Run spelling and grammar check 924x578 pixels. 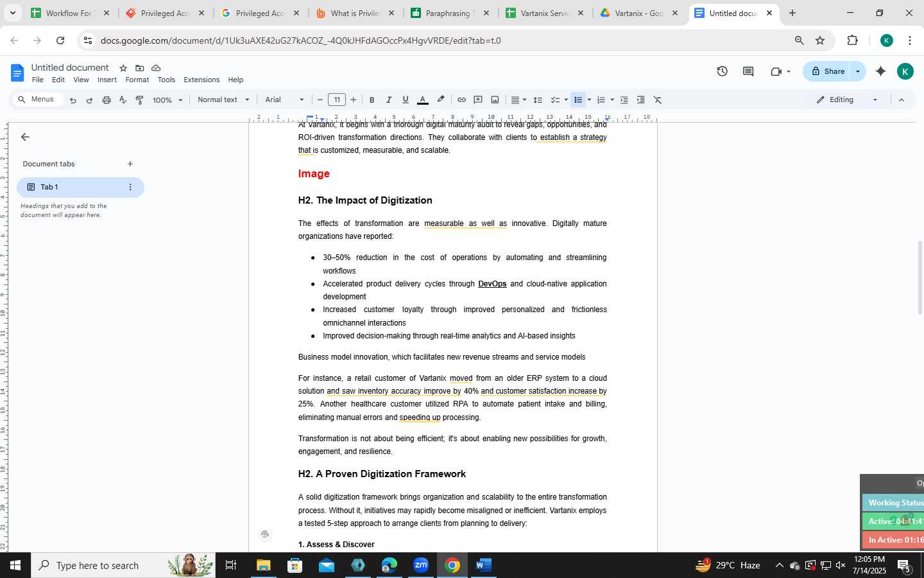tap(123, 100)
